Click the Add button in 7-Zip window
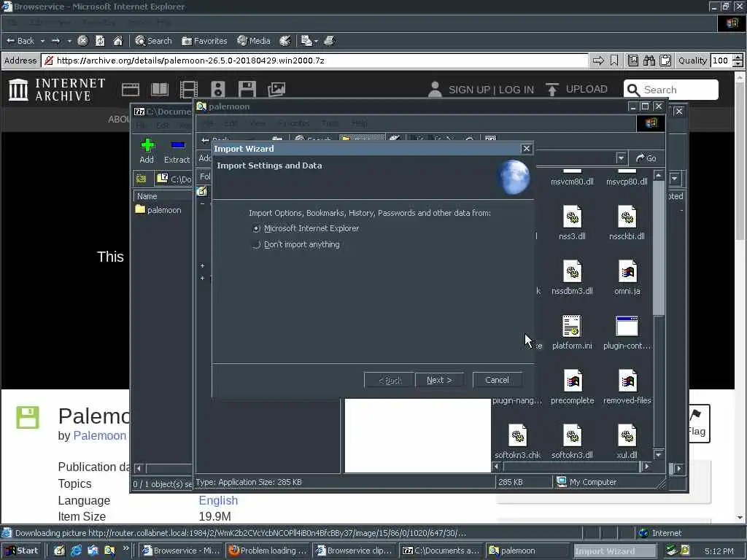 point(147,150)
